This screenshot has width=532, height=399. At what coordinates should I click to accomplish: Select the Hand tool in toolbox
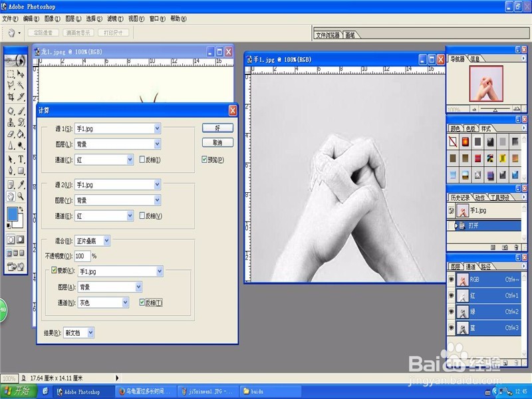click(11, 196)
